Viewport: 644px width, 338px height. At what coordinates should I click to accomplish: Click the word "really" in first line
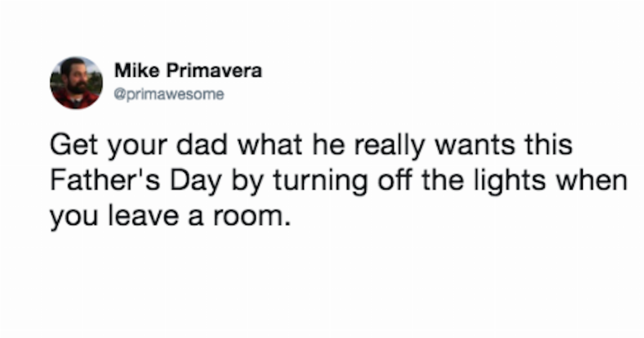tap(388, 146)
